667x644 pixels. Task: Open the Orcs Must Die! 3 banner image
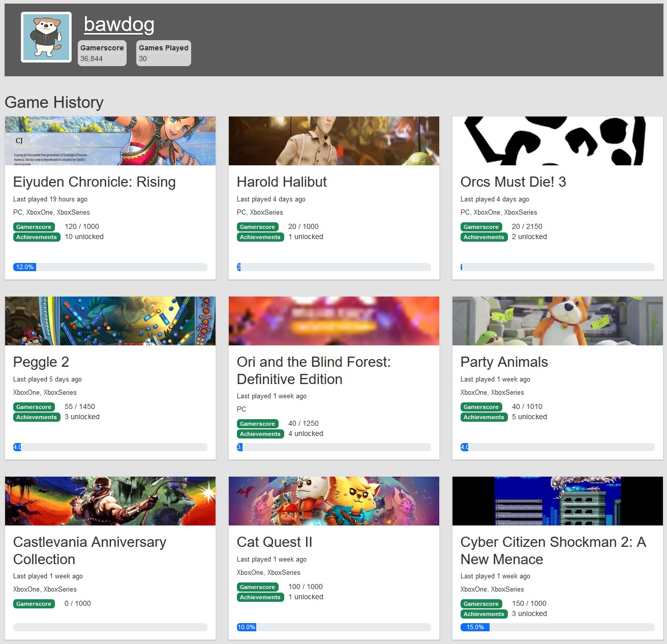[558, 141]
